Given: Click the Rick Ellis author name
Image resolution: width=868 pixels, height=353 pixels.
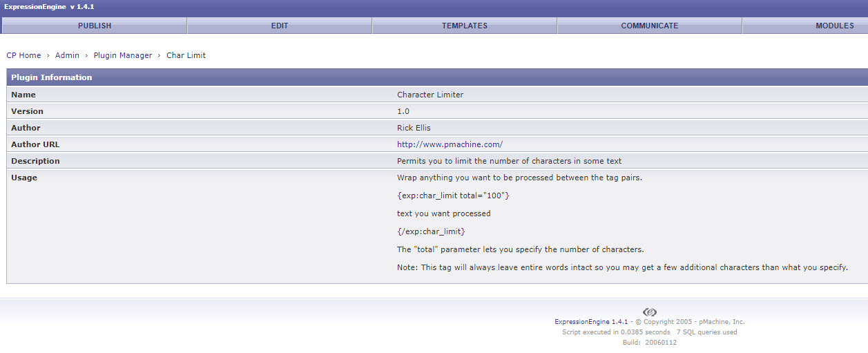Looking at the screenshot, I should click(414, 128).
